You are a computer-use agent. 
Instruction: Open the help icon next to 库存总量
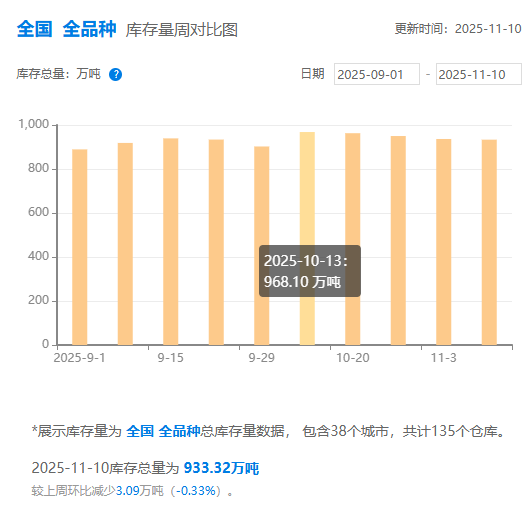click(115, 74)
